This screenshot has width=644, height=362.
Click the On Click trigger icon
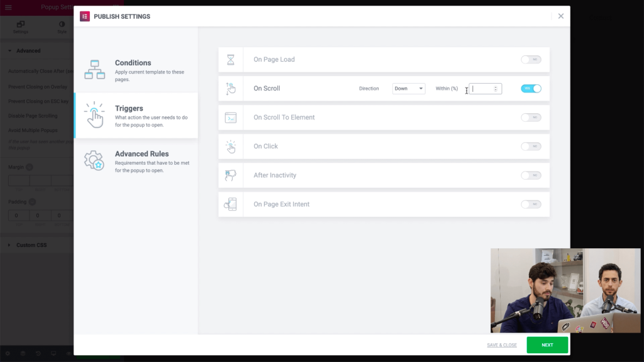point(231,146)
